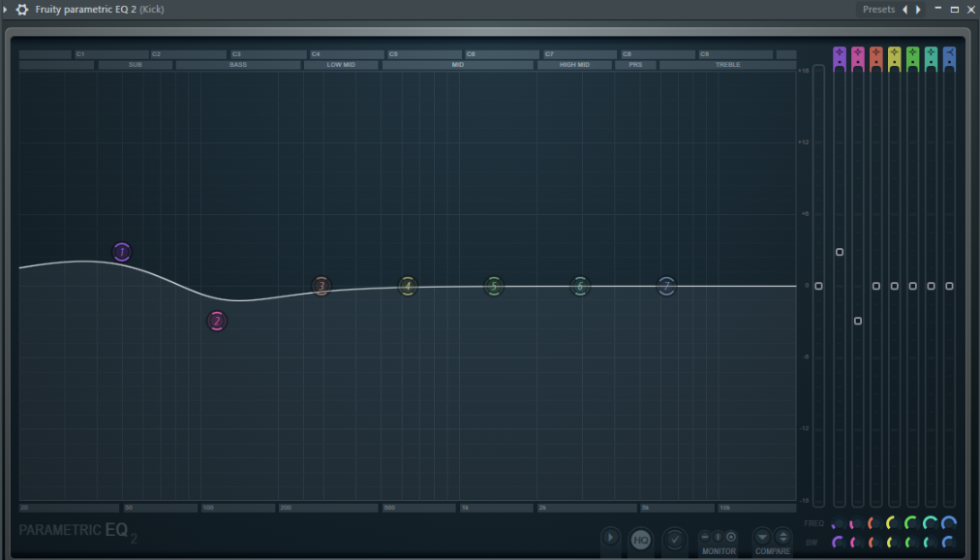Click the TREBLE range label
Image resolution: width=980 pixels, height=560 pixels.
tap(727, 65)
